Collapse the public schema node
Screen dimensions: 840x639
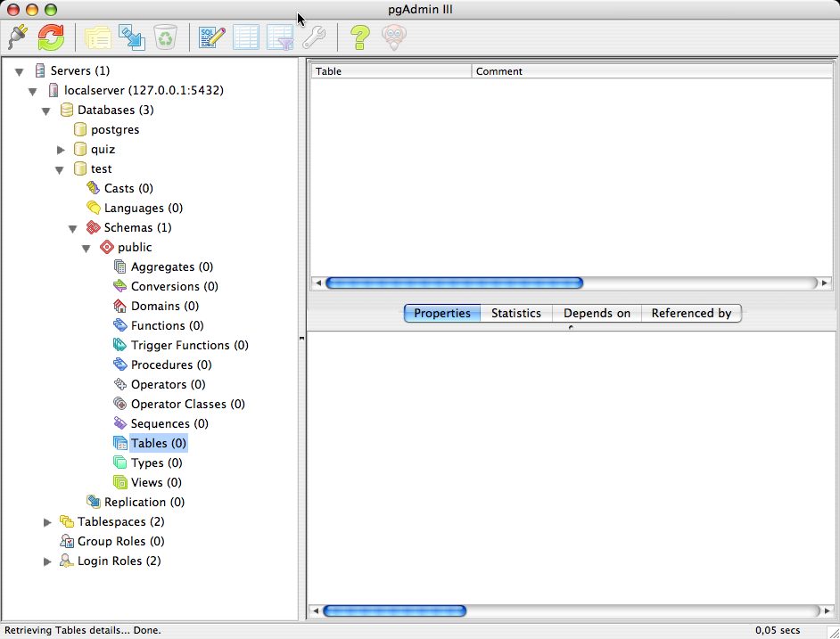[x=87, y=248]
